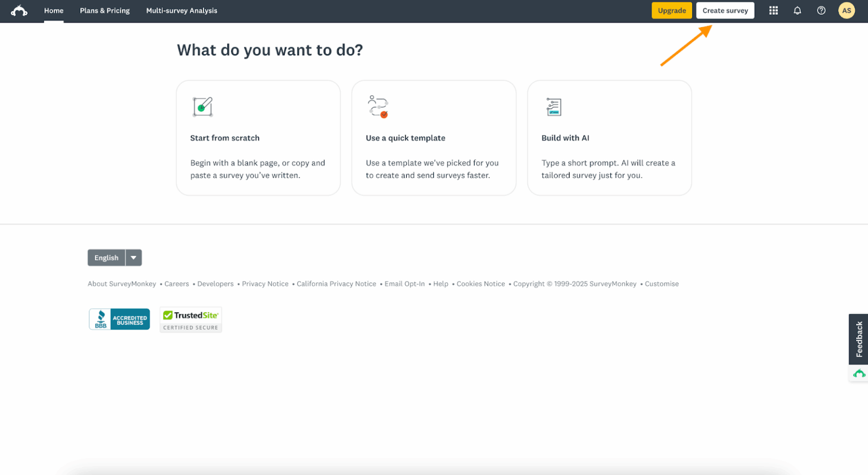Open the apps grid icon
The height and width of the screenshot is (475, 868).
tap(773, 10)
